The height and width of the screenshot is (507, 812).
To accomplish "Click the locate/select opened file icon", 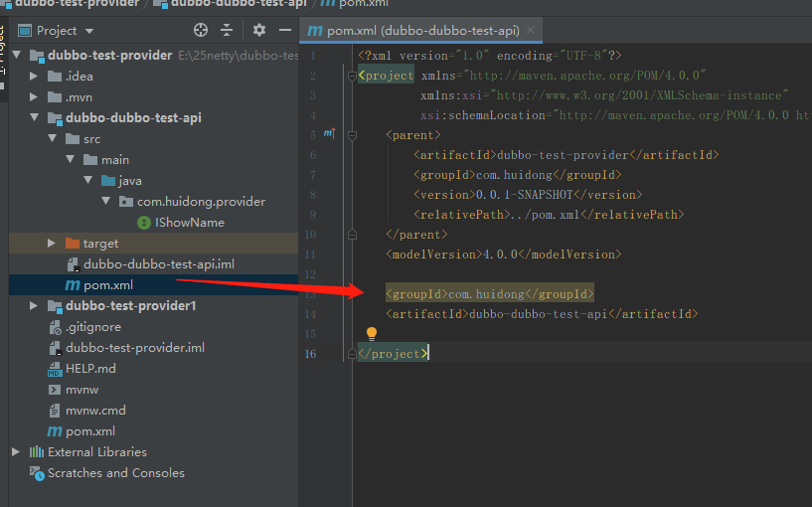I will click(x=201, y=30).
